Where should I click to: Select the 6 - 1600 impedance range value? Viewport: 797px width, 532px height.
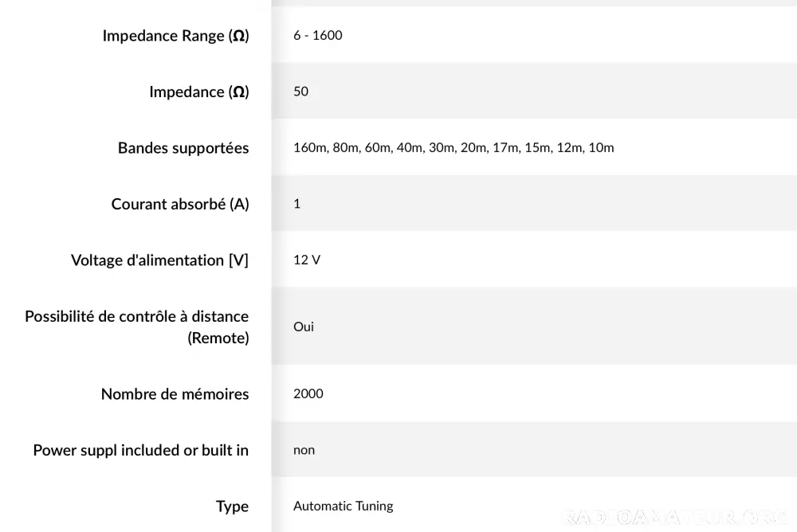[x=318, y=35]
